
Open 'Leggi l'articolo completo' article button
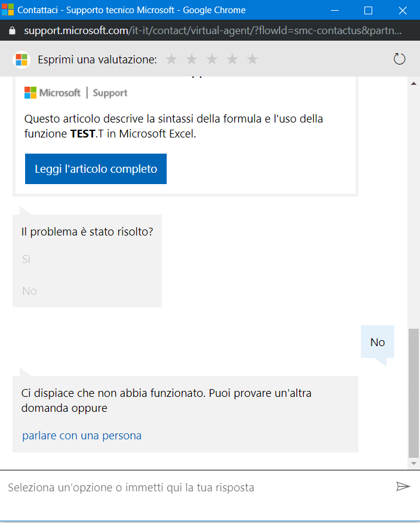(96, 169)
